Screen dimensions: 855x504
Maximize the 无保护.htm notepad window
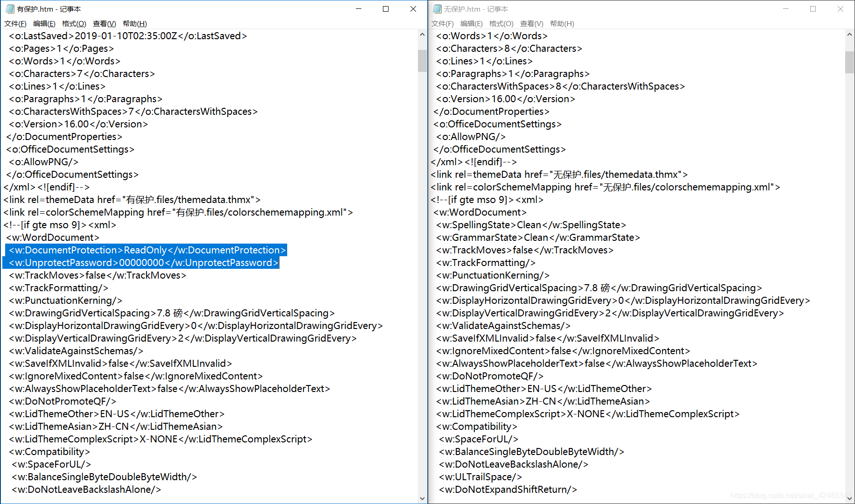coord(813,9)
